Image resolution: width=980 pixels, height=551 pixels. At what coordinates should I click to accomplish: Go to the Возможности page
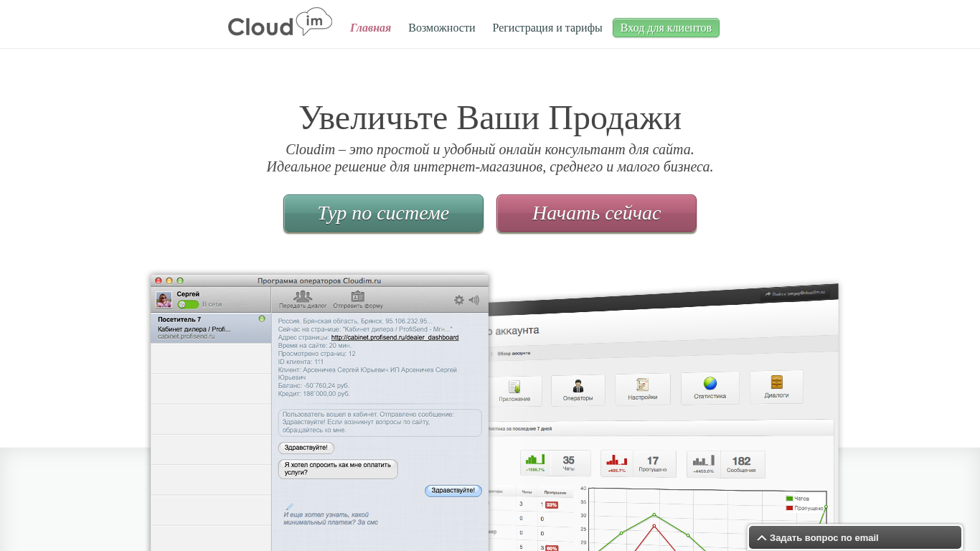tap(442, 28)
